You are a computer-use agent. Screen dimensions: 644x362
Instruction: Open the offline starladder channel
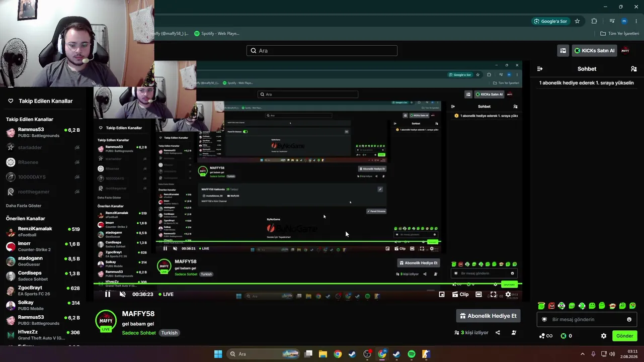click(x=43, y=147)
